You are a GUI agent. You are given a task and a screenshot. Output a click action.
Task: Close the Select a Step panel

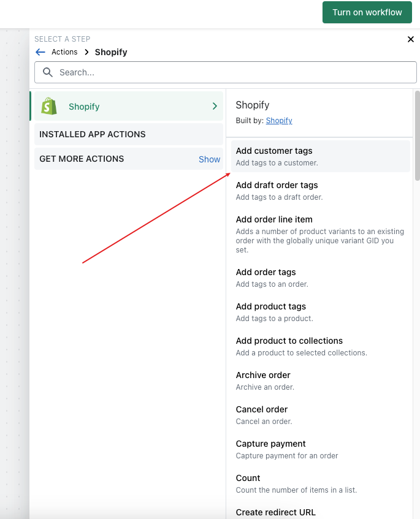(x=410, y=39)
